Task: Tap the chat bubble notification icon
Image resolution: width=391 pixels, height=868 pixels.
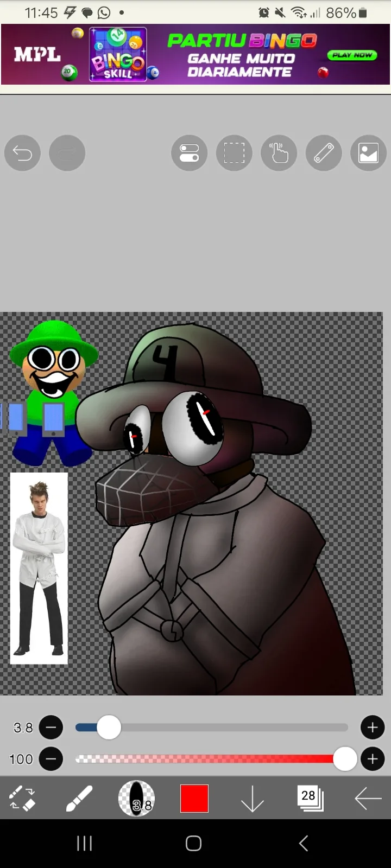Action: [x=87, y=12]
